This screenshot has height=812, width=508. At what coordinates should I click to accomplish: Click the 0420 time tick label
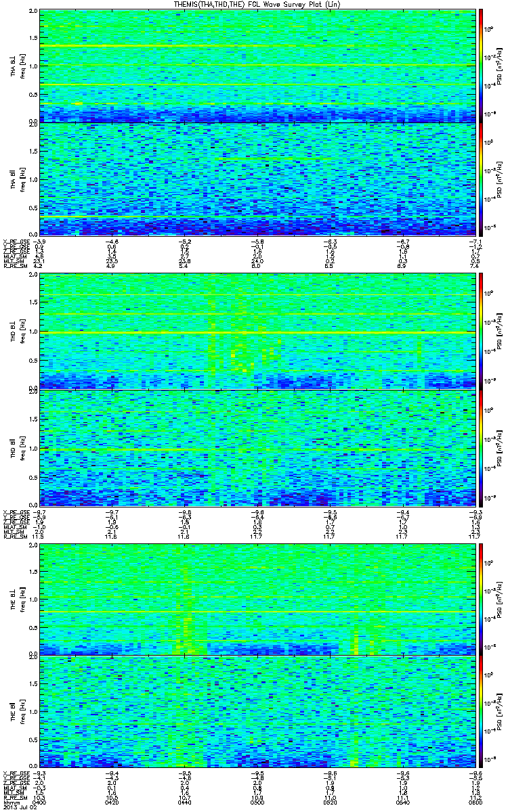112,803
